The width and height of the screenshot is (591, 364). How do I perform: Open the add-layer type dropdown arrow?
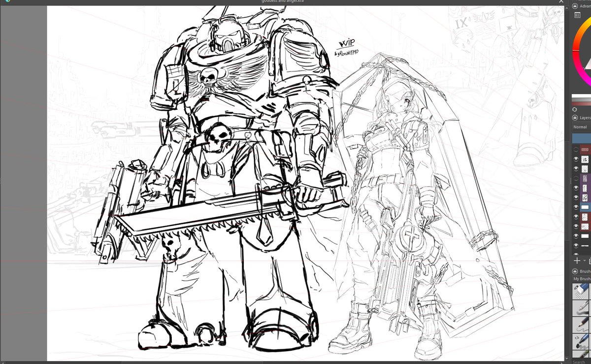584,261
